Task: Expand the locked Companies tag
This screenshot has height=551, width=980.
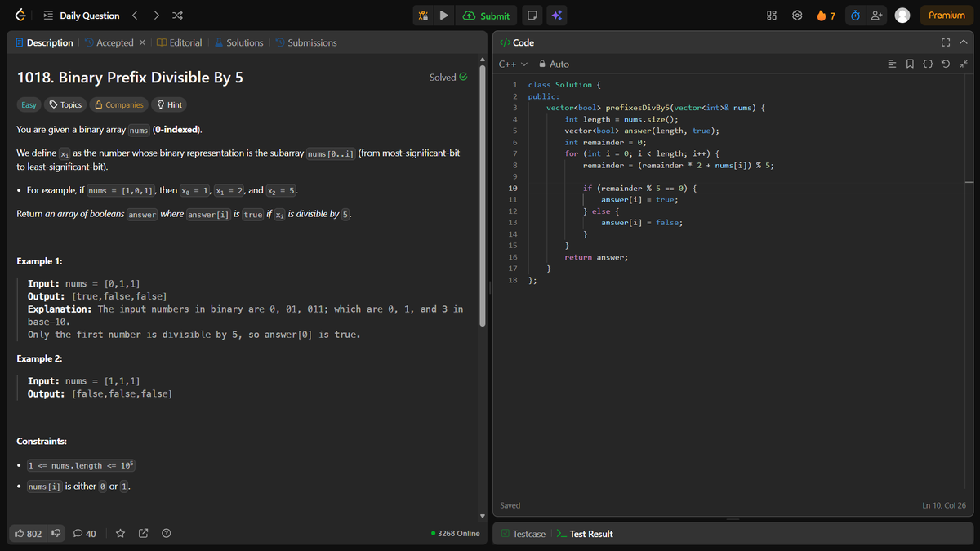Action: point(119,104)
